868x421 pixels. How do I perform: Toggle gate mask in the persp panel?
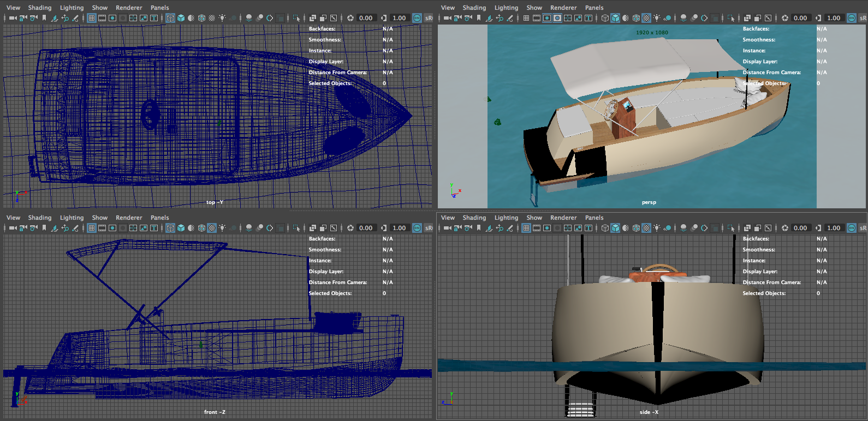click(x=557, y=18)
